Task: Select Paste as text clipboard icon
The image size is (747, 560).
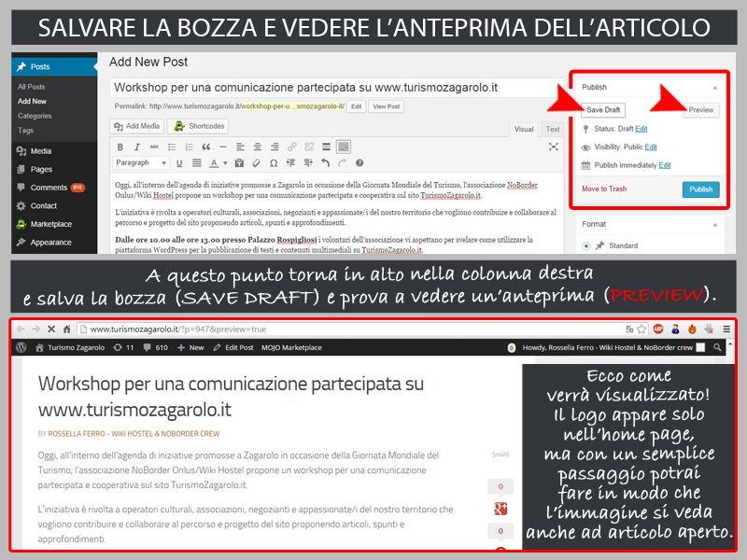Action: 239,163
